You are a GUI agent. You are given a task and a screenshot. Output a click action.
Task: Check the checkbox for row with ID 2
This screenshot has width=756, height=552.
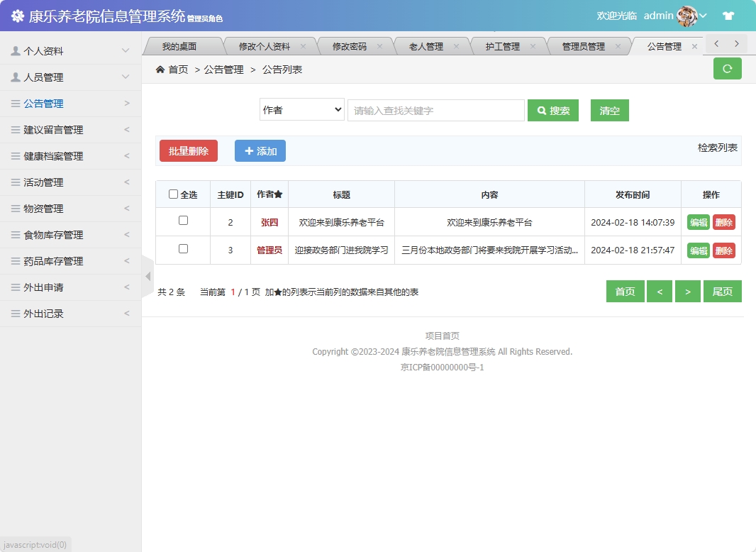pos(182,222)
